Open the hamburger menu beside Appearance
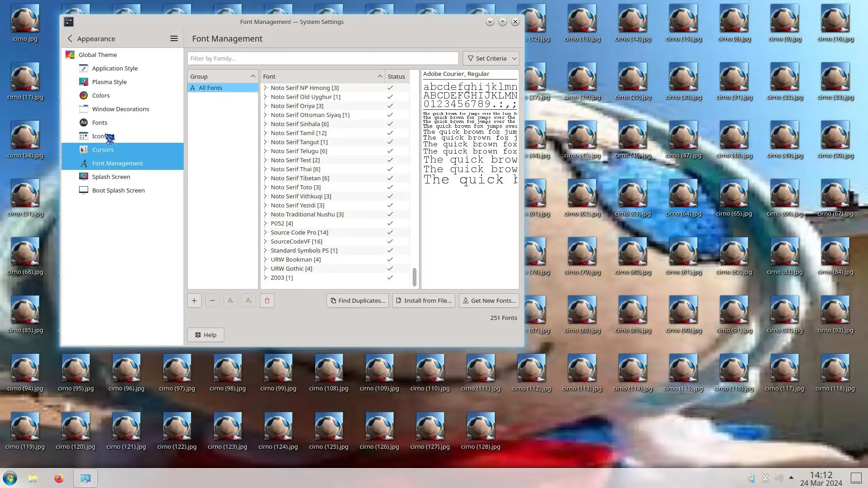The image size is (868, 488). coord(174,38)
